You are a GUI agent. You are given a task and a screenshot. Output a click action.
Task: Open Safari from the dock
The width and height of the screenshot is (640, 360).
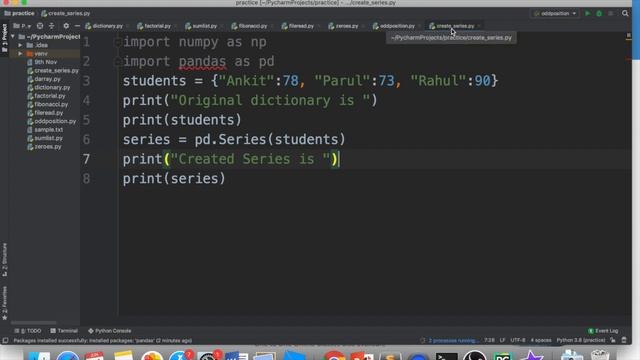pos(68,356)
